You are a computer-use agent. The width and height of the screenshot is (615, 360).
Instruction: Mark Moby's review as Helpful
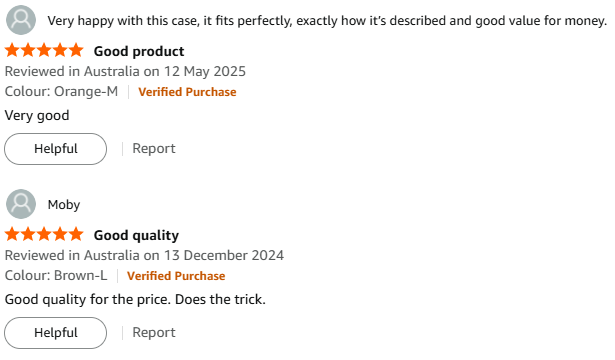(55, 333)
